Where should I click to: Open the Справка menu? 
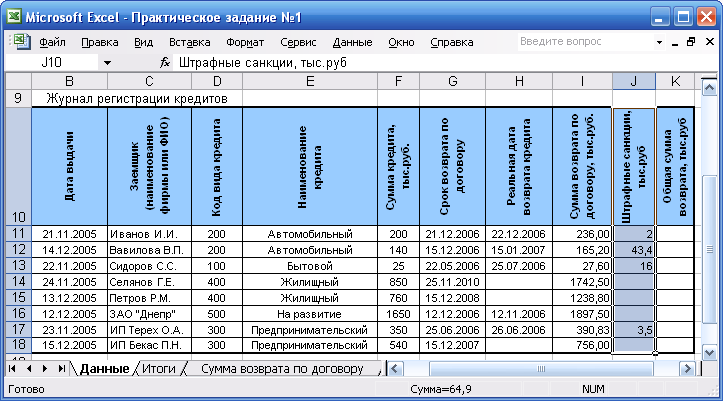[451, 42]
